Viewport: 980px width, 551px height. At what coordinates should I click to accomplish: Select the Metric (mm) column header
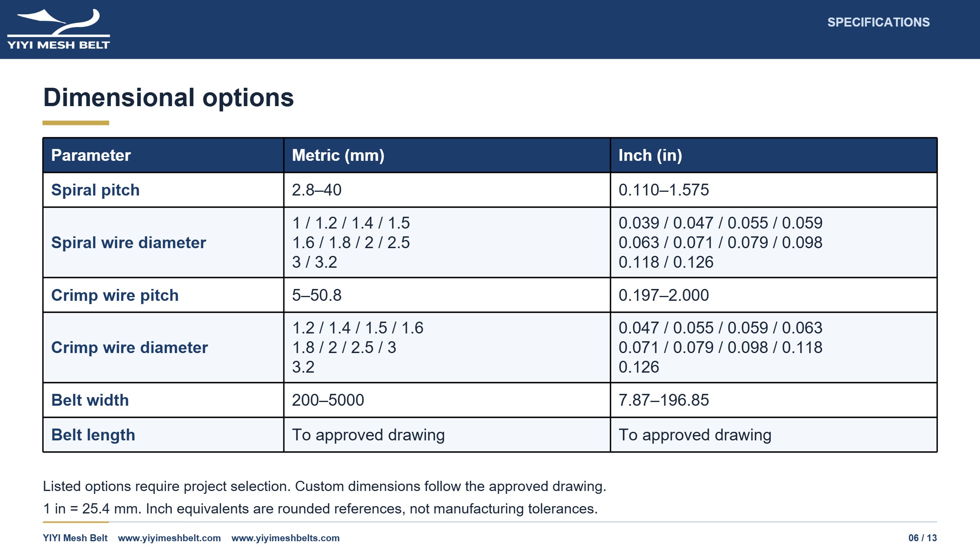point(447,155)
